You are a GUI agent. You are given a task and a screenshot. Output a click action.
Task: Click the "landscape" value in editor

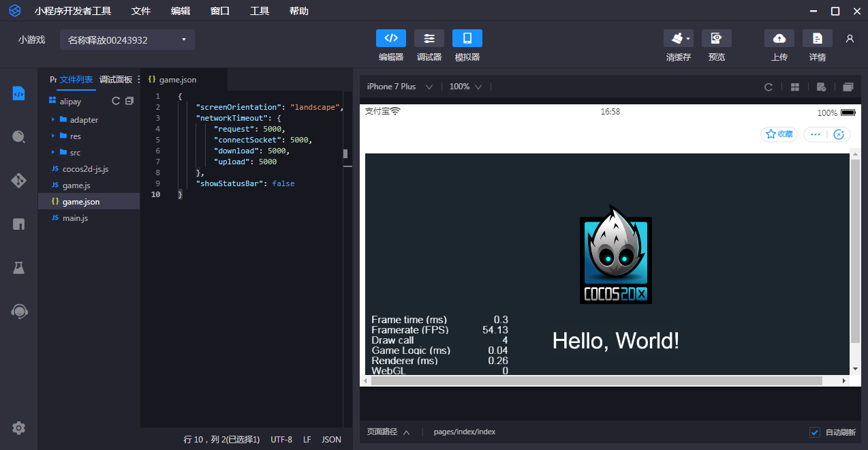click(315, 107)
